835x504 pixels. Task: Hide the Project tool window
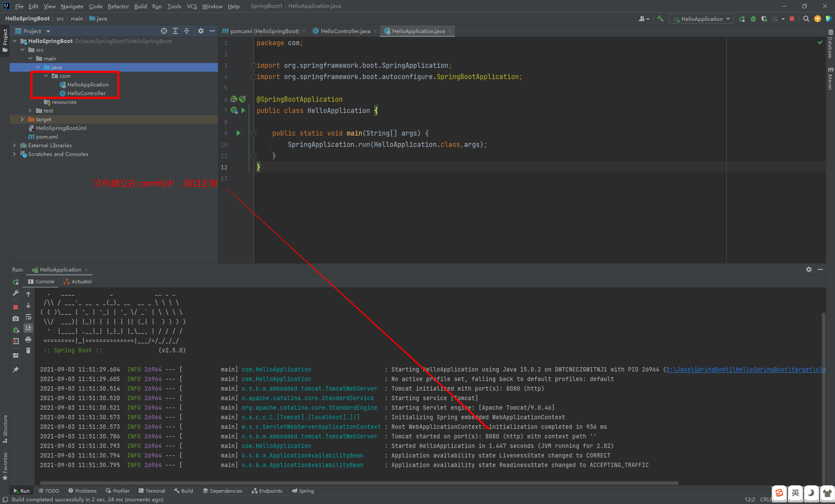point(212,31)
